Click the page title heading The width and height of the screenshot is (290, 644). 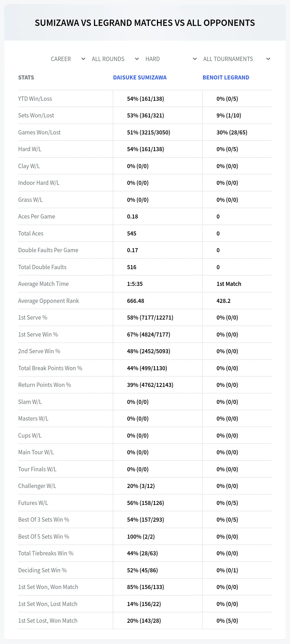tap(145, 23)
